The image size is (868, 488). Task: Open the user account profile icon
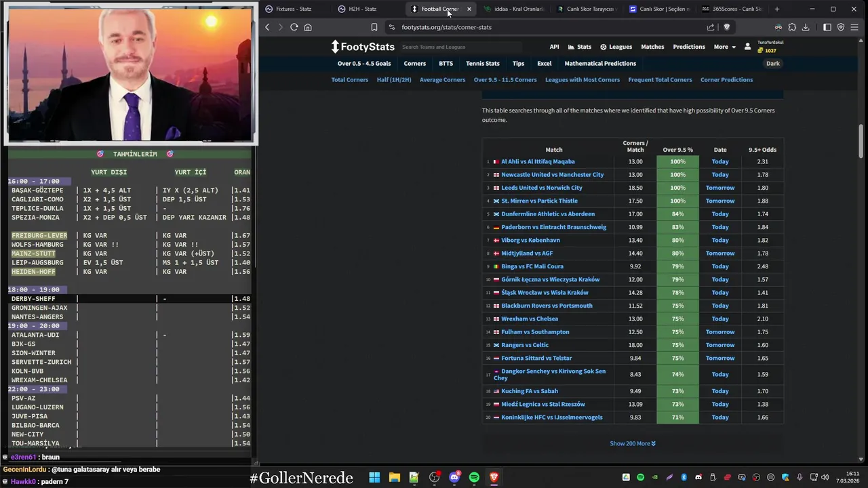tap(747, 47)
